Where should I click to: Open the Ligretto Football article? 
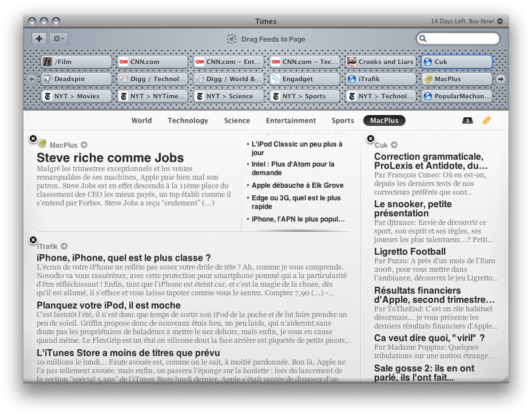click(410, 252)
